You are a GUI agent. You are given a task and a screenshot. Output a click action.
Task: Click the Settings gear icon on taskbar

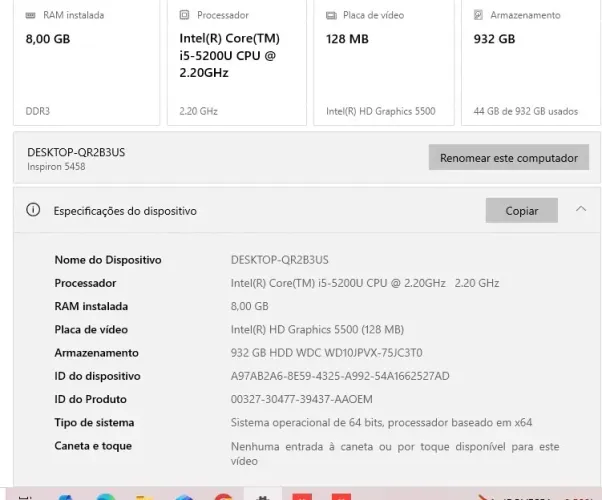(x=263, y=498)
